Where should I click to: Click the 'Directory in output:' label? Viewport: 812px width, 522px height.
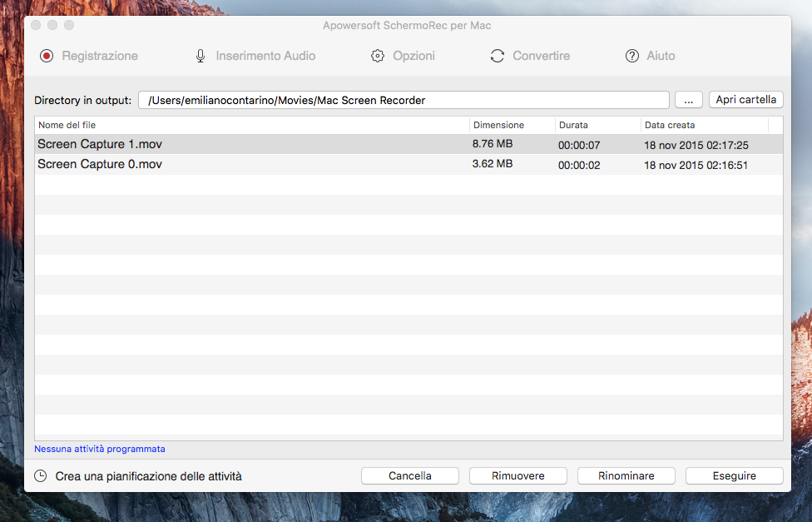[83, 101]
